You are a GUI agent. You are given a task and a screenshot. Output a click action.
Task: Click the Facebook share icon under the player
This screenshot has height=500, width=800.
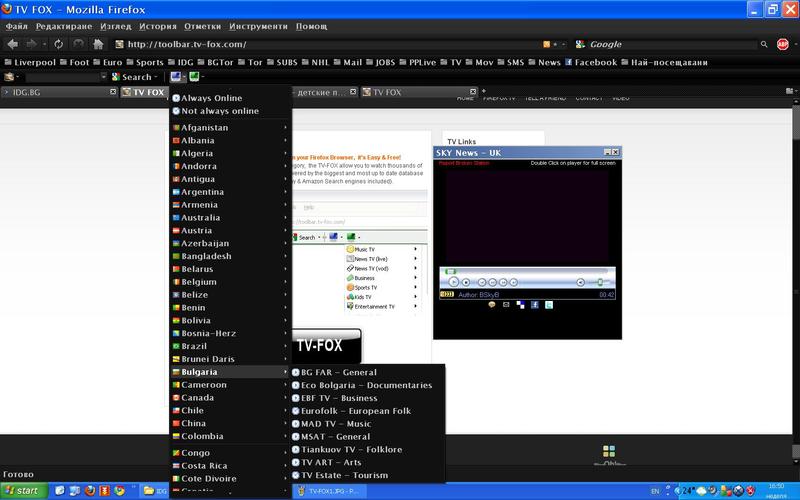click(535, 305)
